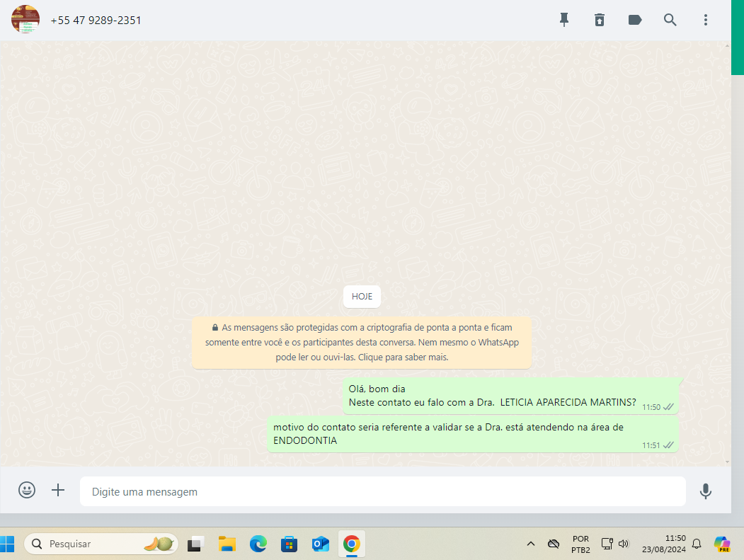
Task: Switch to Google Chrome on the taskbar
Action: click(x=352, y=544)
